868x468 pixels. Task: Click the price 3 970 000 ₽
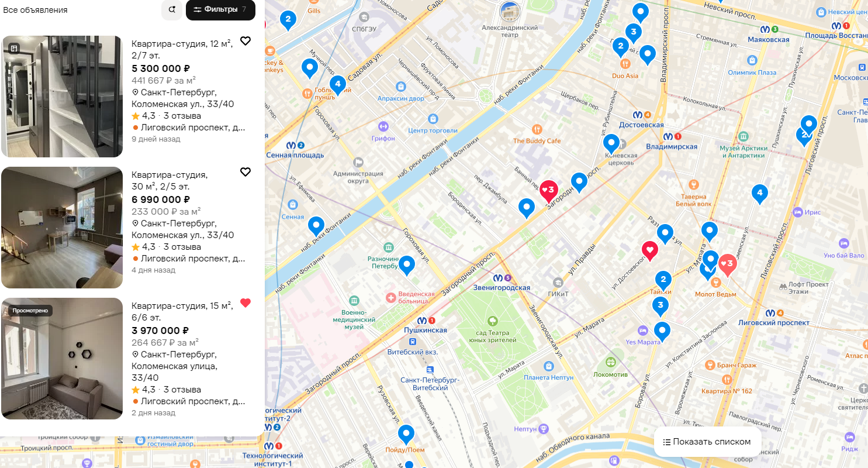pyautogui.click(x=160, y=331)
